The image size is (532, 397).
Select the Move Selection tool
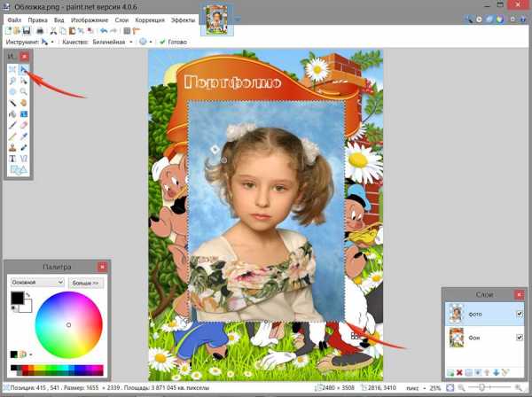coord(23,81)
